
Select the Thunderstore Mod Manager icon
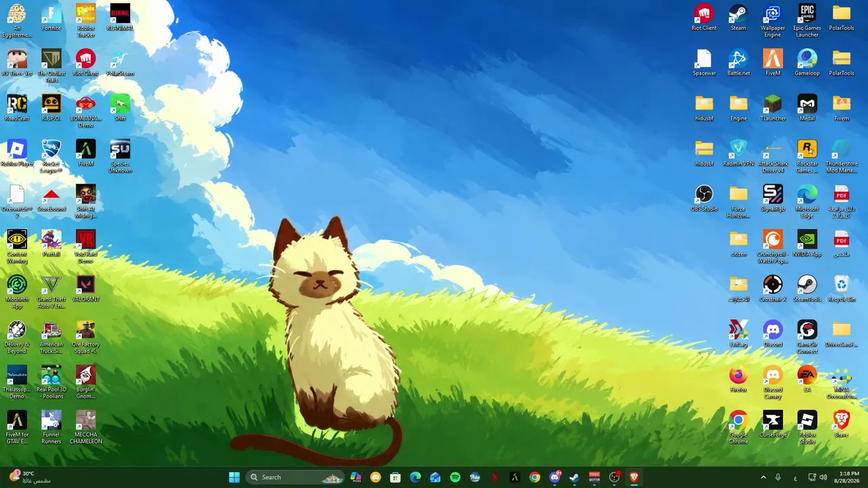point(842,156)
